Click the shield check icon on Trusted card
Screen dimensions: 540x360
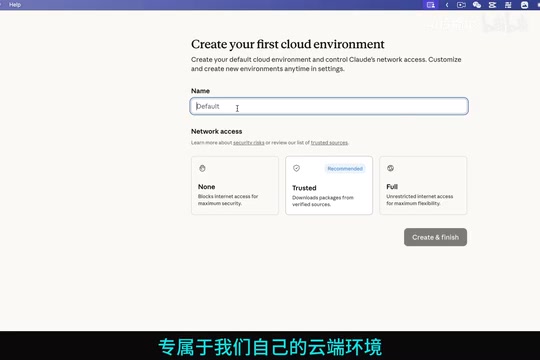[296, 168]
